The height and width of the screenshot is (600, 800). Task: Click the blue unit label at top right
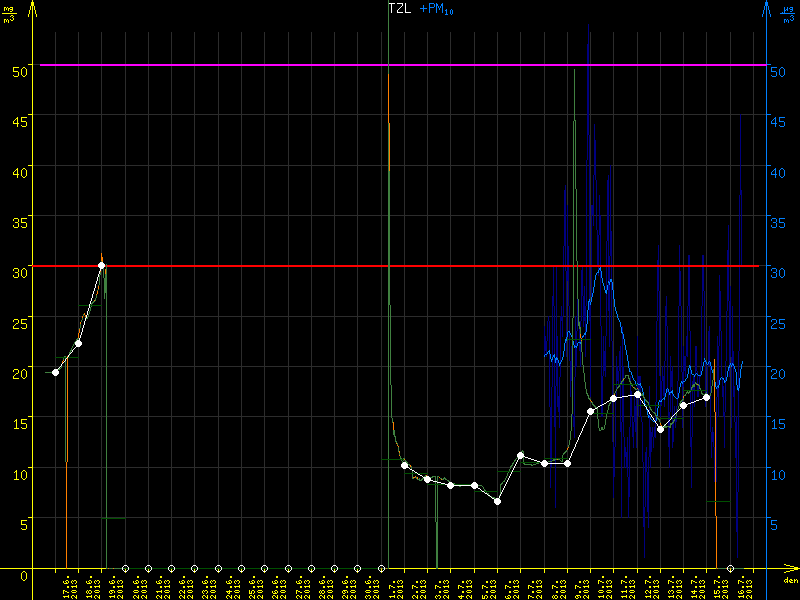(789, 13)
